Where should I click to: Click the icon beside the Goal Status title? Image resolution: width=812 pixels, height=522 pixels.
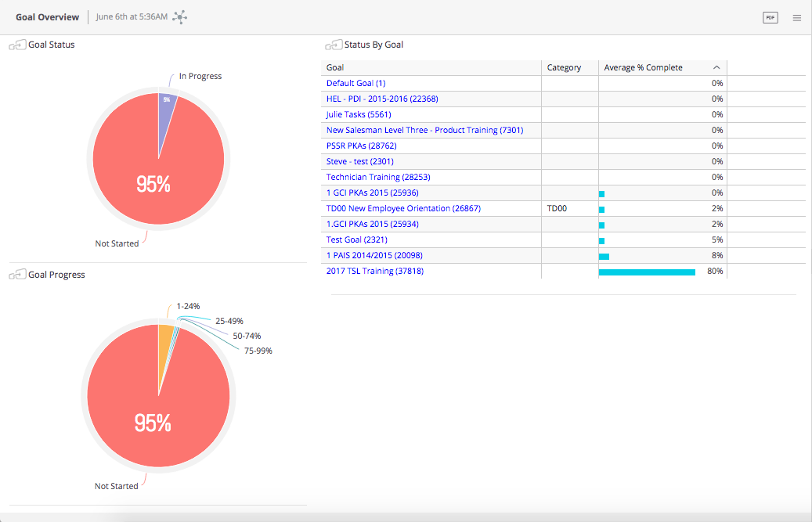click(17, 45)
